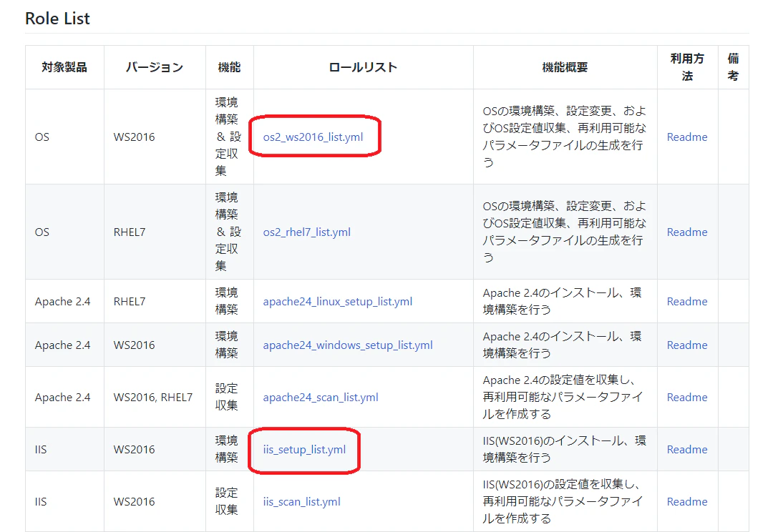The width and height of the screenshot is (783, 532).
Task: Click the 機能 column header
Action: pos(229,67)
